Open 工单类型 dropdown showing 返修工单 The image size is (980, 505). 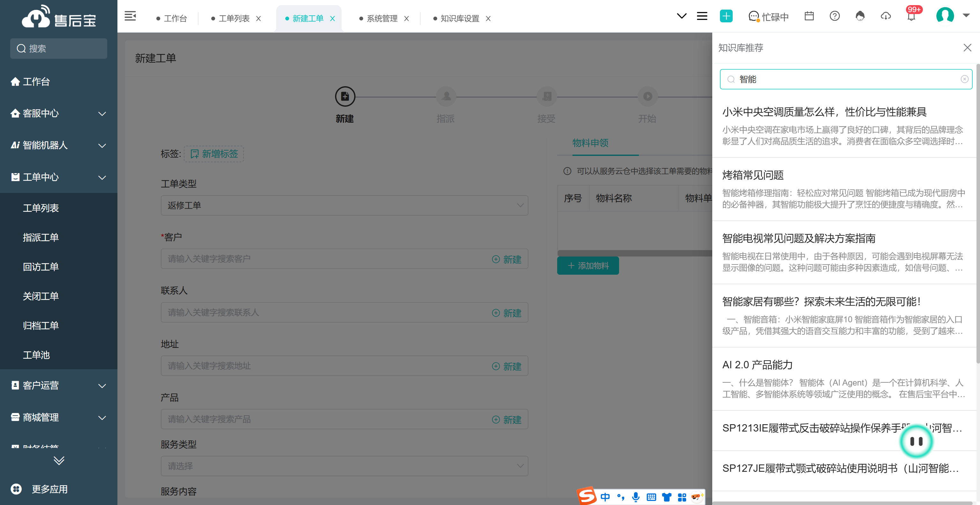[x=344, y=205]
